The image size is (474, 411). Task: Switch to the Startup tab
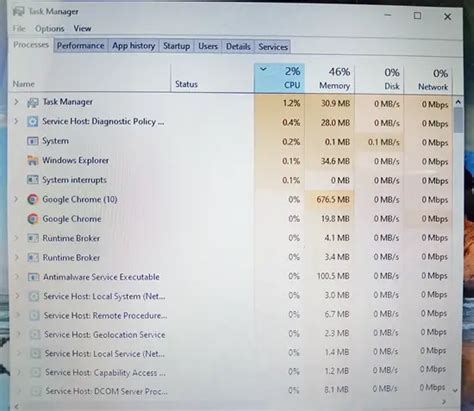tap(177, 46)
